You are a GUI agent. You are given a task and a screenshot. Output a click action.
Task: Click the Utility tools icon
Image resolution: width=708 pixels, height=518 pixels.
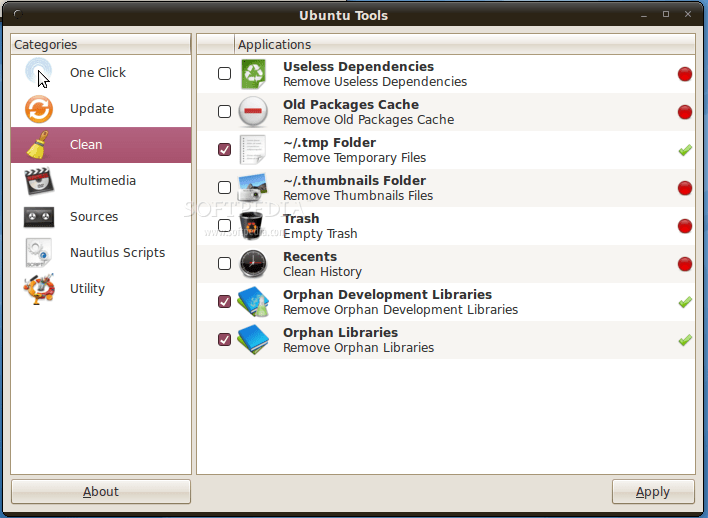click(39, 289)
